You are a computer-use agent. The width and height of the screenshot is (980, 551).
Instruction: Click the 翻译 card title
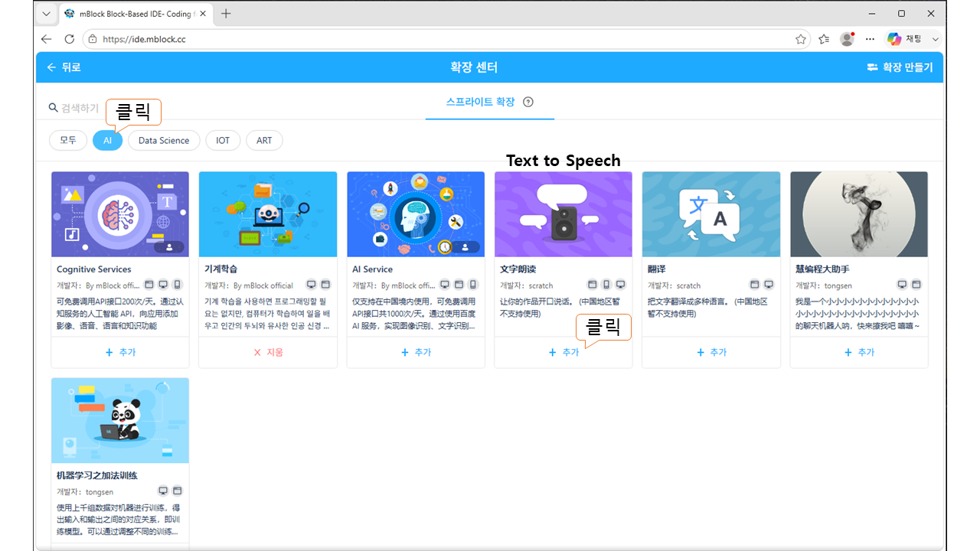pos(657,269)
